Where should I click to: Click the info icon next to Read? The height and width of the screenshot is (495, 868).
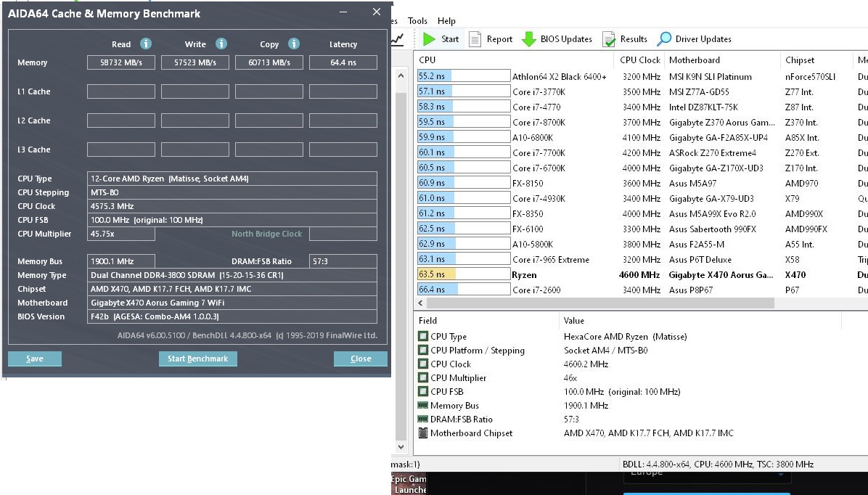146,44
